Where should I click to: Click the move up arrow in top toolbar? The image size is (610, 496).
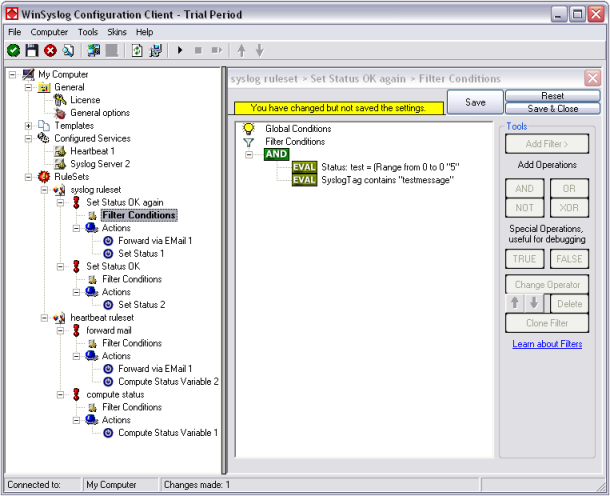(x=242, y=51)
